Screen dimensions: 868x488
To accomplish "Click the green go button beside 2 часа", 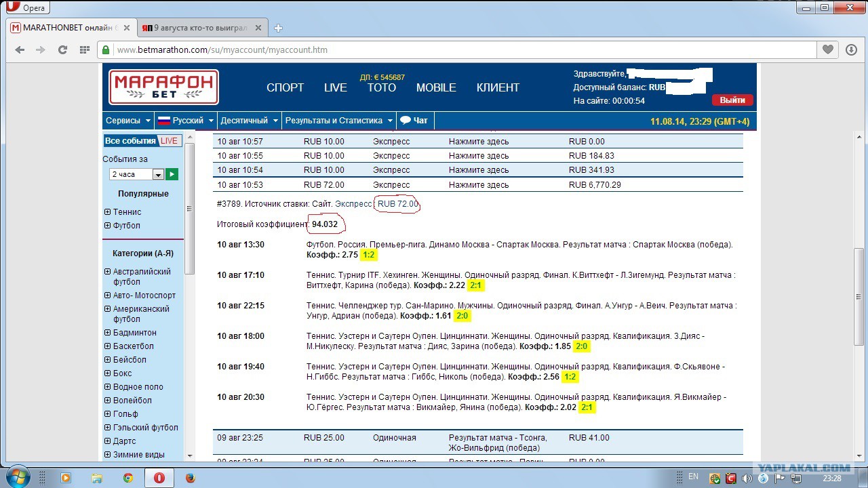I will click(x=172, y=174).
